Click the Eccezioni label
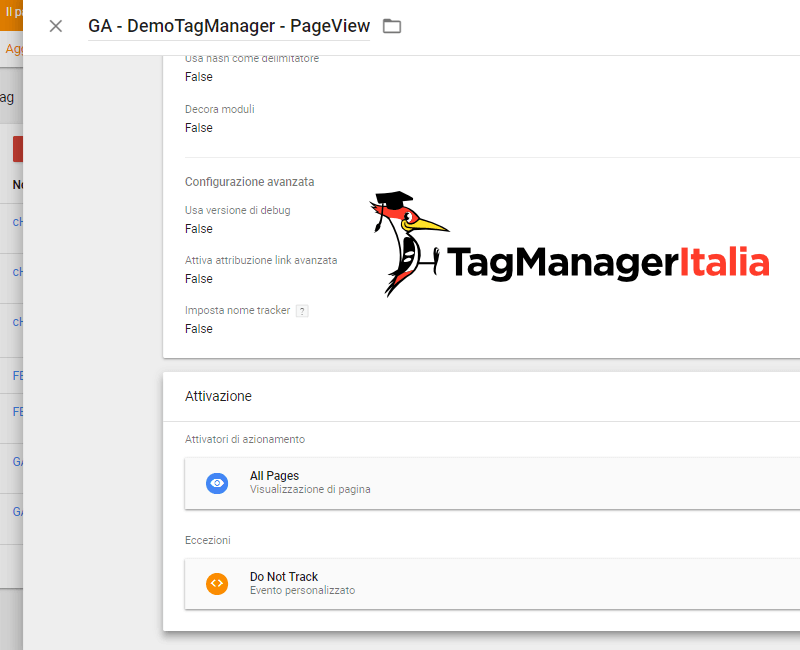Image resolution: width=800 pixels, height=650 pixels. point(208,540)
